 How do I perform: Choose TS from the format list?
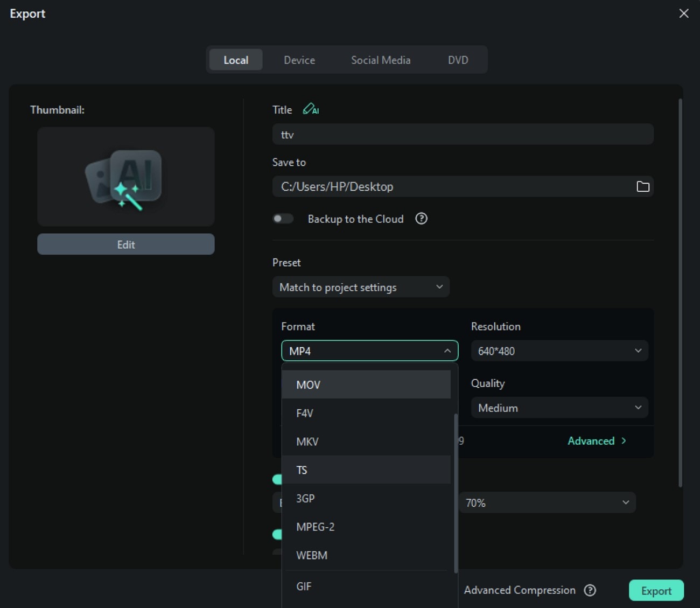click(366, 470)
